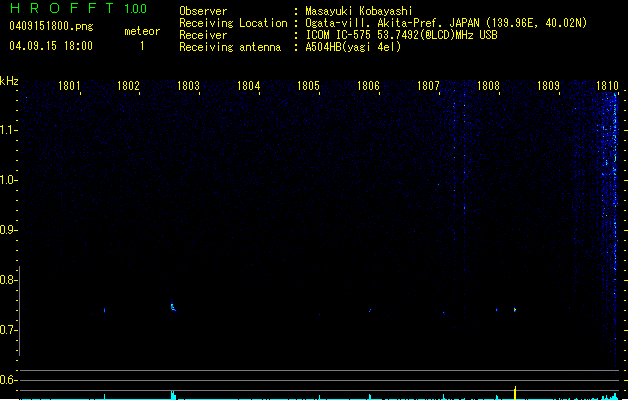Viewport: 629px width, 400px height.
Task: Click the 0.7 kHz frequency label
Action: pos(8,330)
